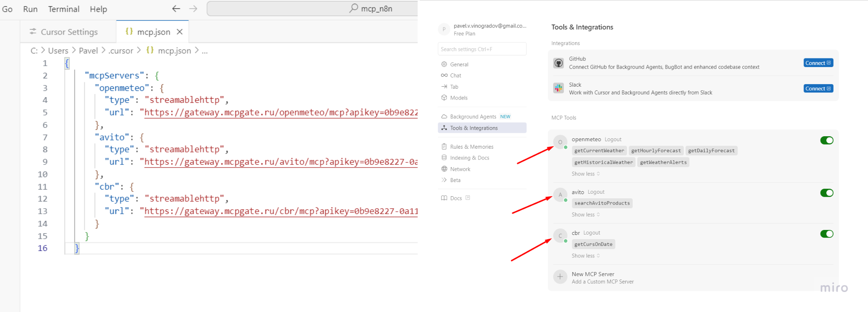This screenshot has width=868, height=312.
Task: Select Tools & Integrations in sidebar
Action: click(482, 128)
